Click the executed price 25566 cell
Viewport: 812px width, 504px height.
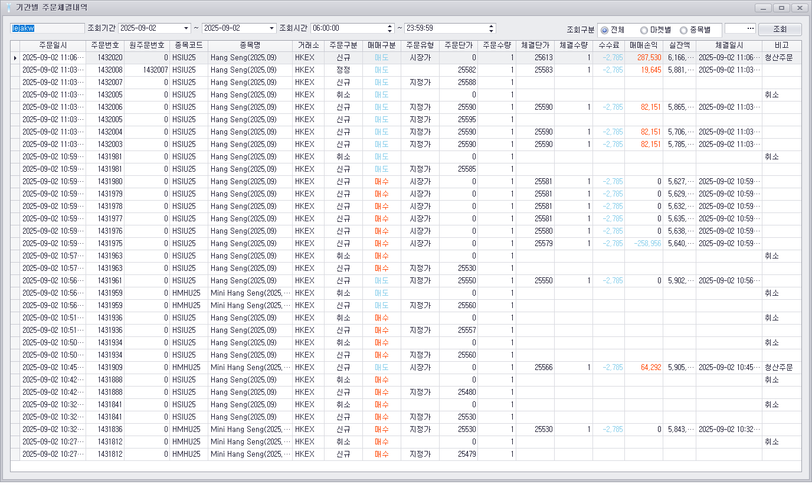click(x=535, y=368)
